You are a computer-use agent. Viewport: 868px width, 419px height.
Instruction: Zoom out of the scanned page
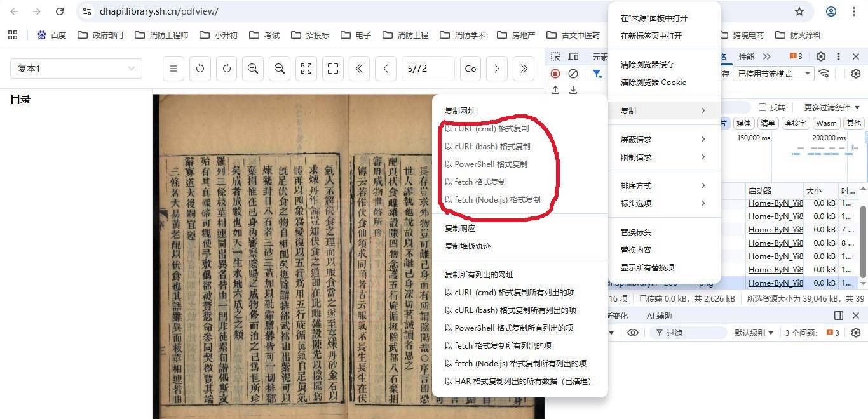[279, 69]
